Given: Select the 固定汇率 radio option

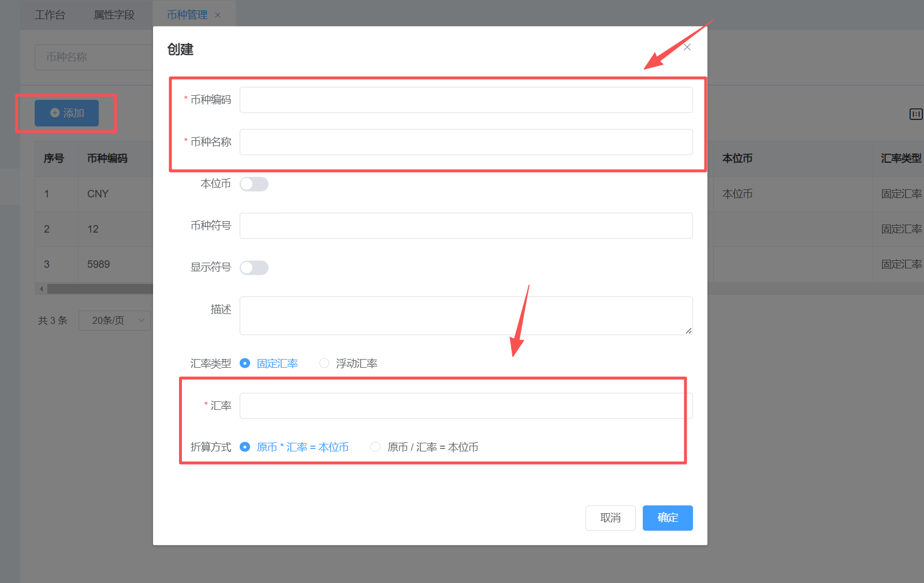Looking at the screenshot, I should pos(245,363).
